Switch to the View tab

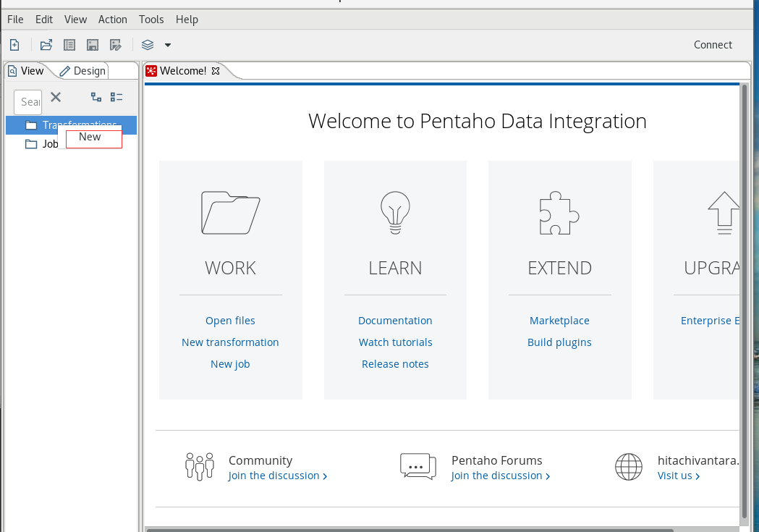[26, 71]
